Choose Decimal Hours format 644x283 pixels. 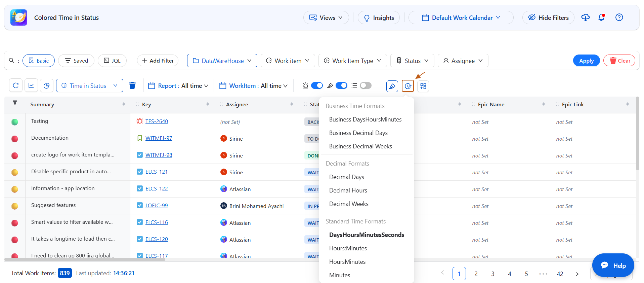click(x=348, y=190)
